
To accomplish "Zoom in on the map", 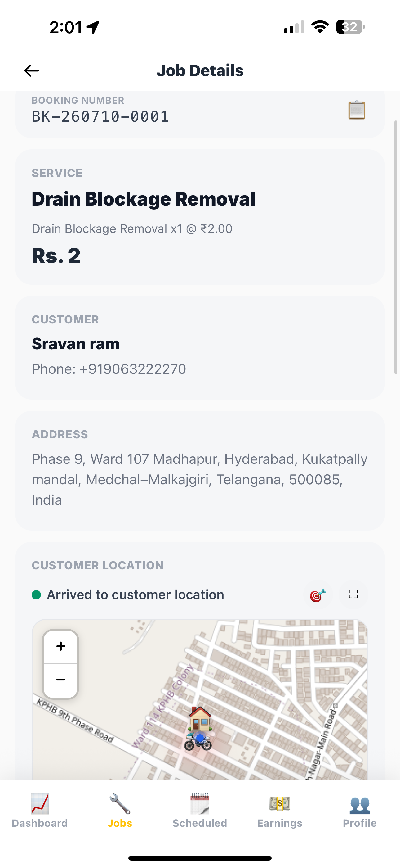I will (x=60, y=646).
